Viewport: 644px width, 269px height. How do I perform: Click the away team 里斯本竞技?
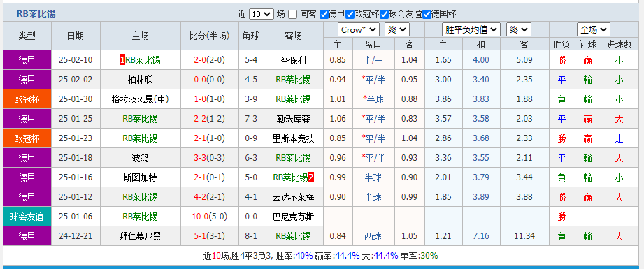293,138
